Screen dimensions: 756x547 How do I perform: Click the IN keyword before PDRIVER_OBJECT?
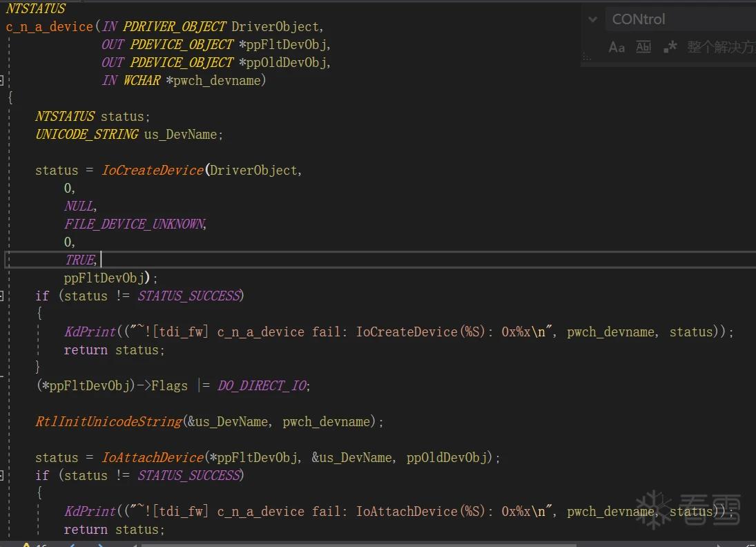point(110,26)
